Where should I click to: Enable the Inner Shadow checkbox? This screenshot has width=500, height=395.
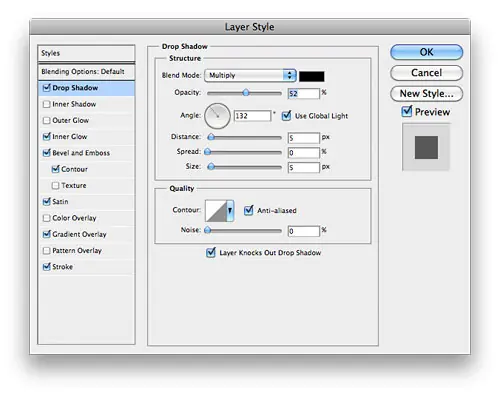(47, 104)
